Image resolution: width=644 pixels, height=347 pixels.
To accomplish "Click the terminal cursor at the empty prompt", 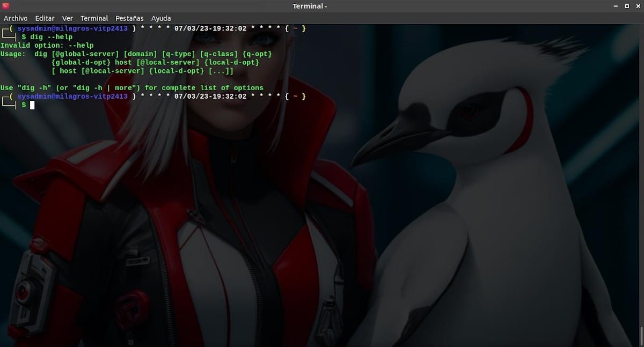I will tap(32, 105).
